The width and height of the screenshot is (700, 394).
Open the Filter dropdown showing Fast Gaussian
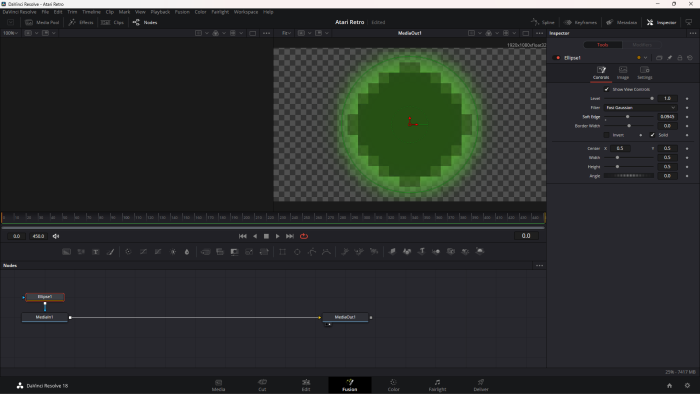pyautogui.click(x=640, y=108)
